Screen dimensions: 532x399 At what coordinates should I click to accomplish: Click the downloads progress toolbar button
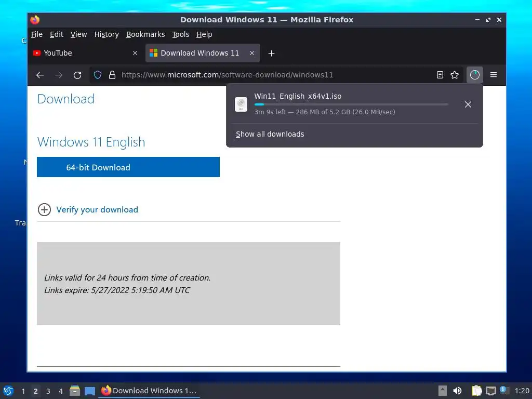(475, 75)
